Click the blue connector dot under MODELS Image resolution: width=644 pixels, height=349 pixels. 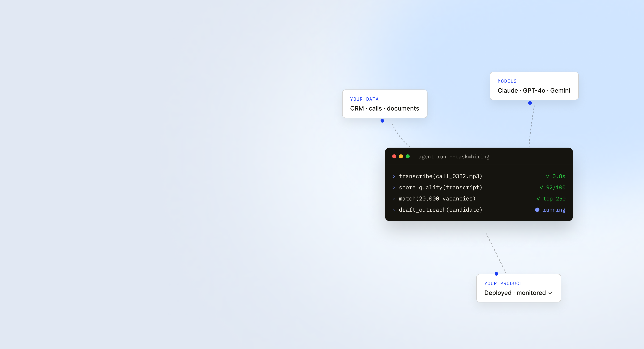530,103
